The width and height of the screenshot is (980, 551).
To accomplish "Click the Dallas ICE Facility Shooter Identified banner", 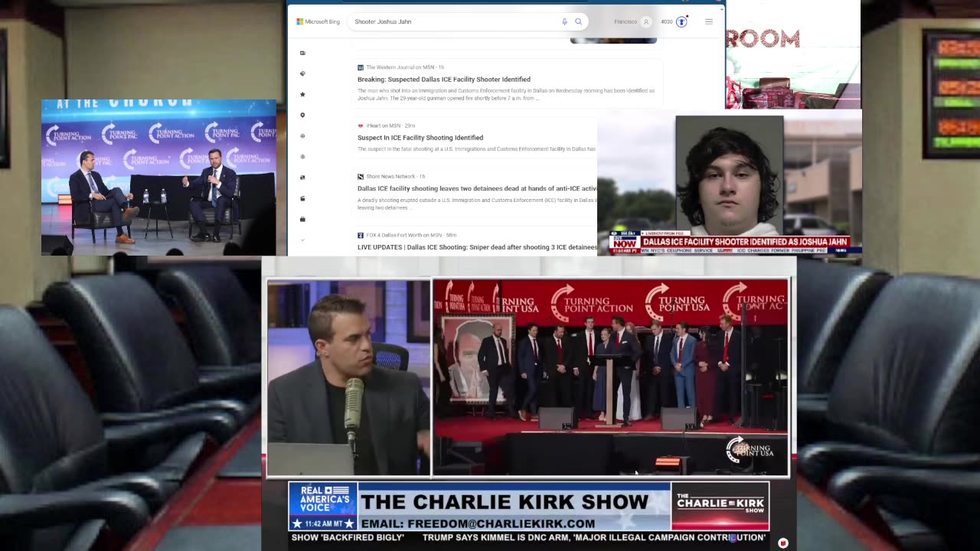I will tap(745, 242).
